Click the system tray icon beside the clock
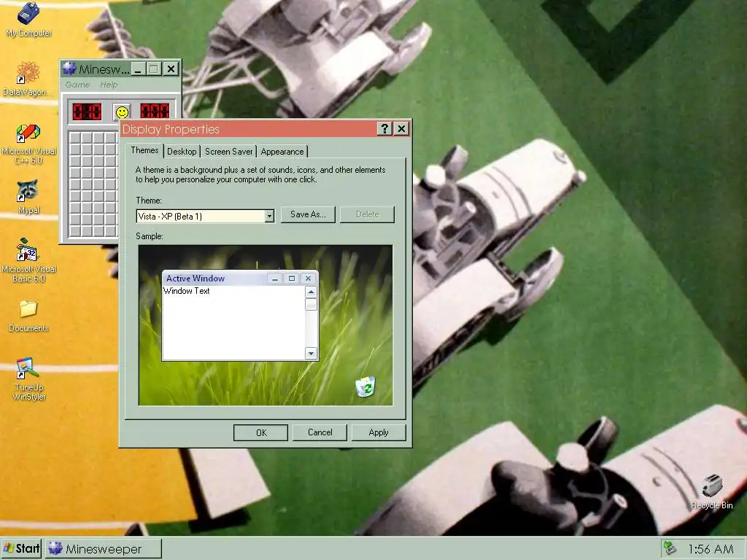This screenshot has height=560, width=747. [670, 548]
